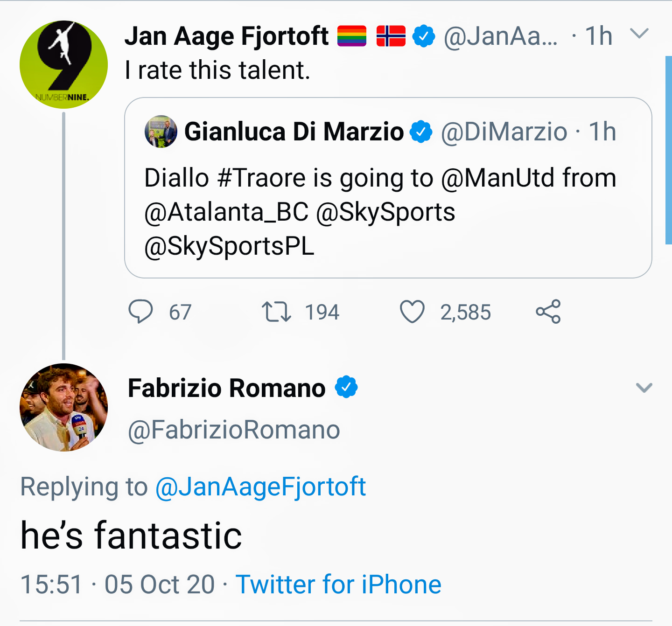Like Jan Aage Fjortoft's tweet

tap(413, 312)
